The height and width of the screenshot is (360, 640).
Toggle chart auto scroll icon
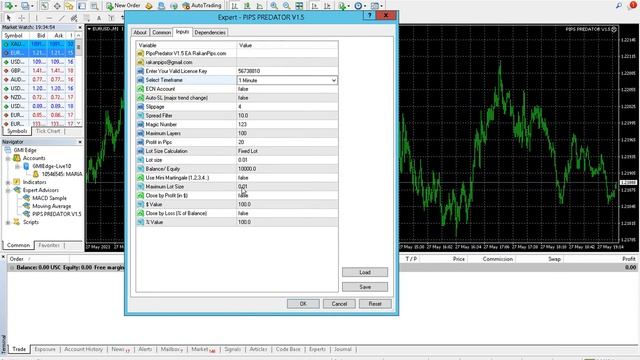315,6
